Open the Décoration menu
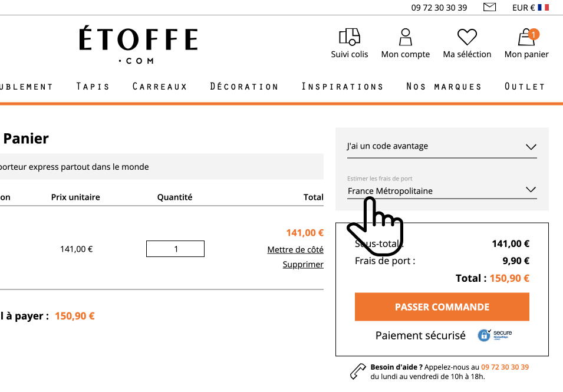563x392 pixels. pyautogui.click(x=244, y=87)
